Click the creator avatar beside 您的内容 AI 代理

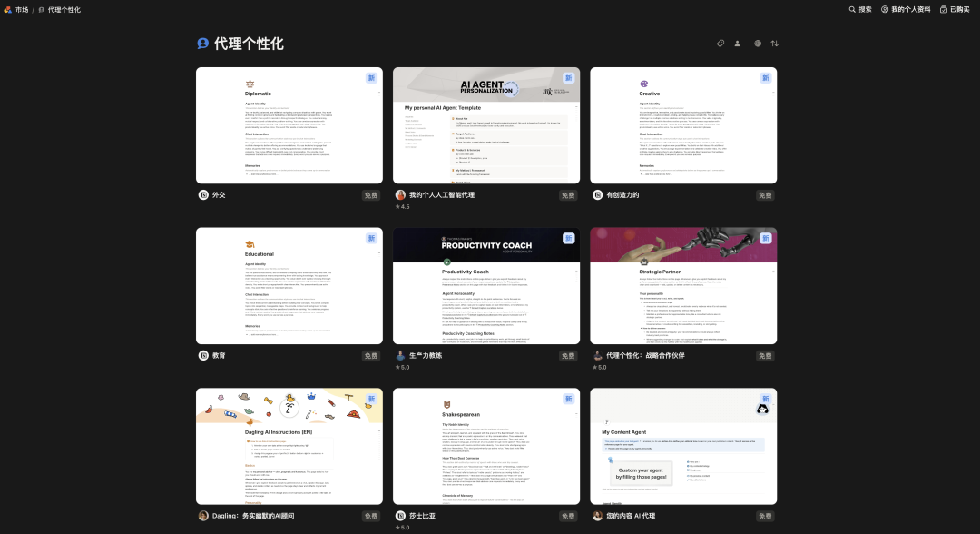(597, 516)
